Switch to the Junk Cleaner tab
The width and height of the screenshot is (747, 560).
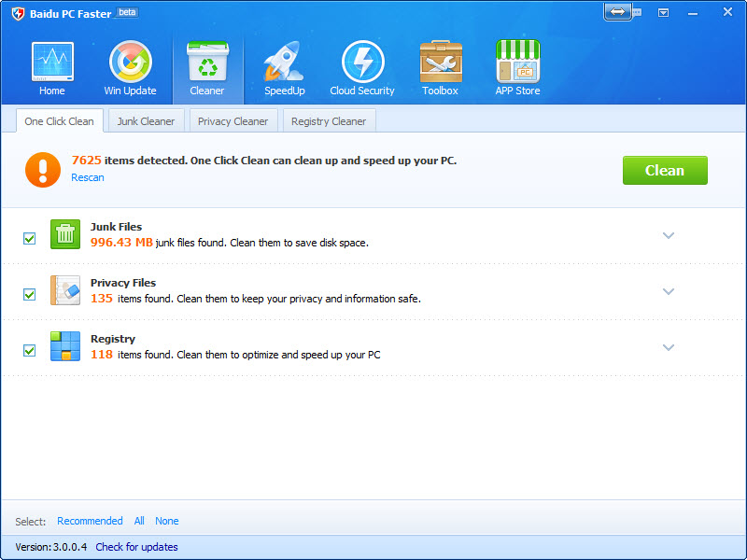tap(147, 121)
